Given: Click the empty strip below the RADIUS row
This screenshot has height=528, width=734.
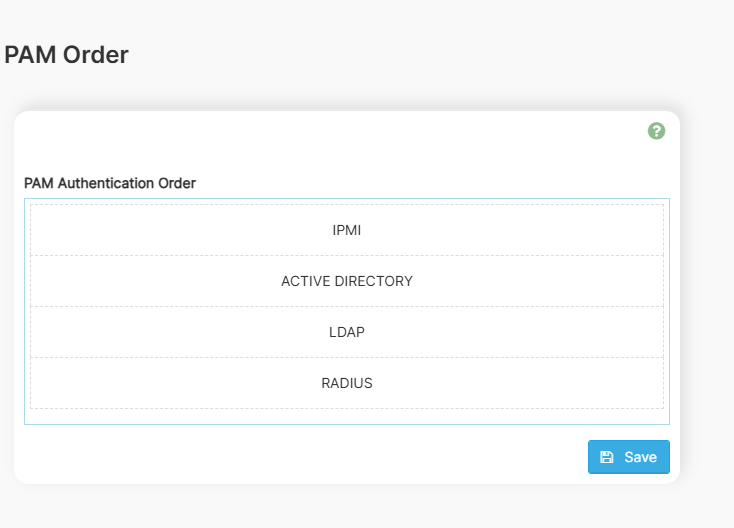Looking at the screenshot, I should click(x=346, y=416).
